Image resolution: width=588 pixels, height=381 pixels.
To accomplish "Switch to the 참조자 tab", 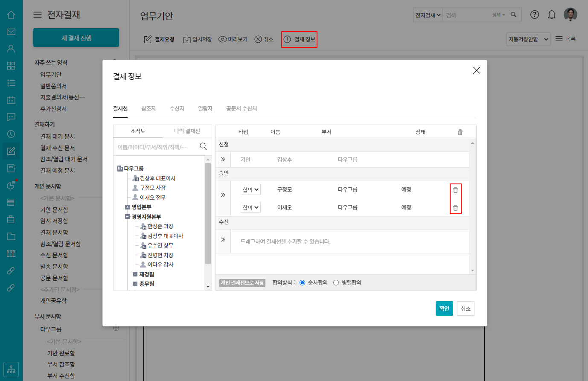I will (148, 109).
